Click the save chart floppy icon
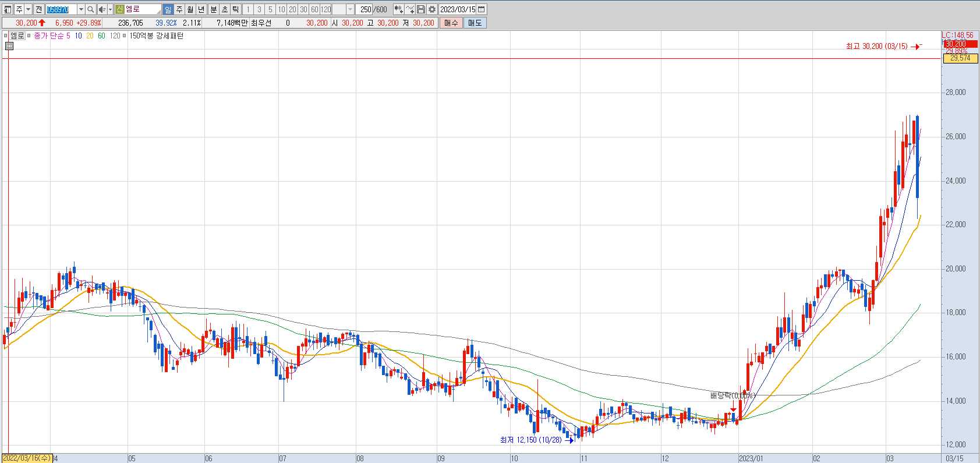The image size is (980, 463). tap(420, 9)
